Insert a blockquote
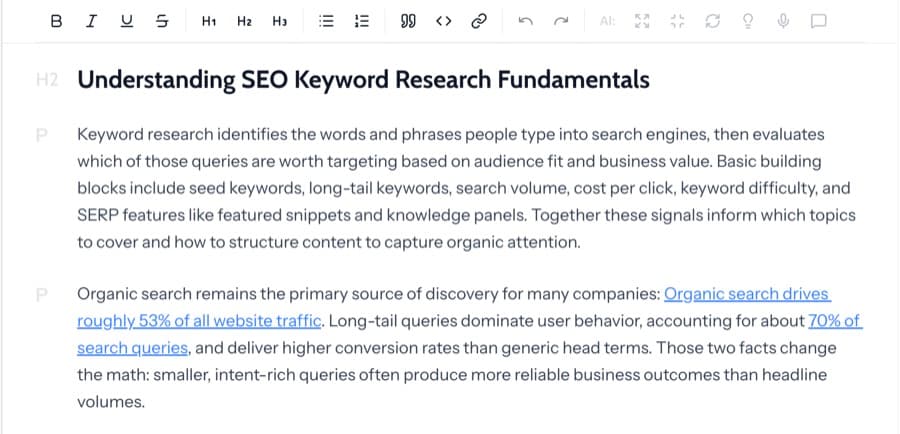This screenshot has width=900, height=434. [x=408, y=20]
